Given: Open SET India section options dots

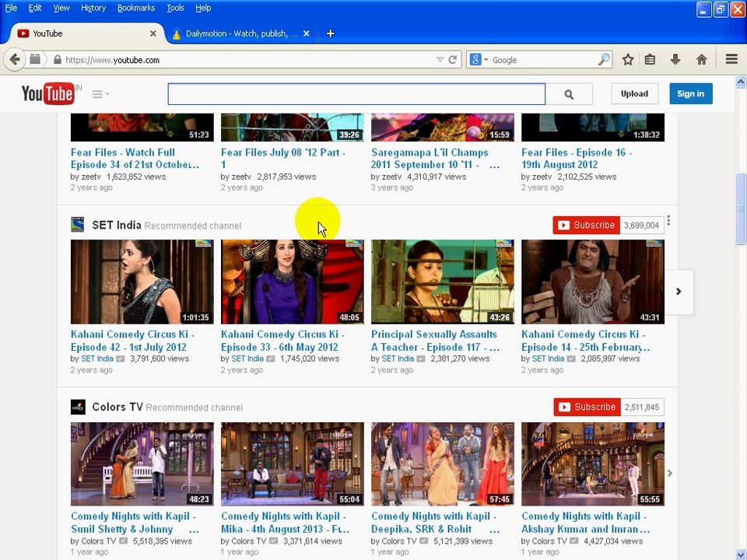Looking at the screenshot, I should [669, 220].
